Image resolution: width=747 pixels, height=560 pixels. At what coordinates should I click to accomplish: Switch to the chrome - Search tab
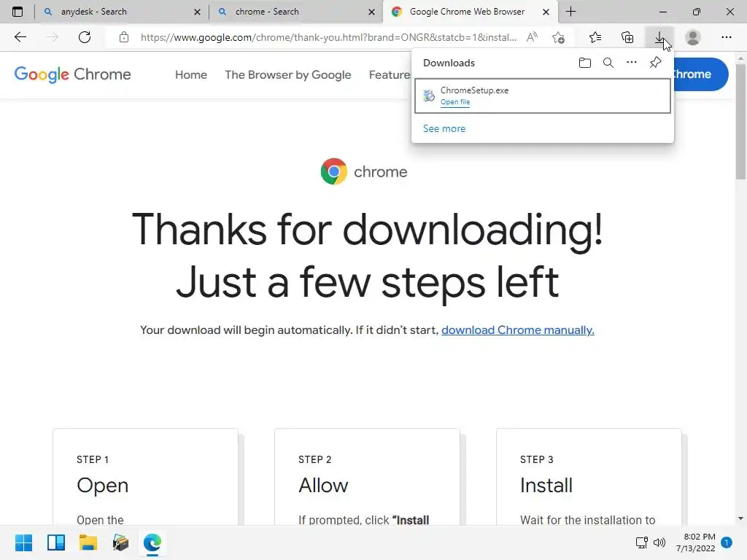pyautogui.click(x=295, y=12)
